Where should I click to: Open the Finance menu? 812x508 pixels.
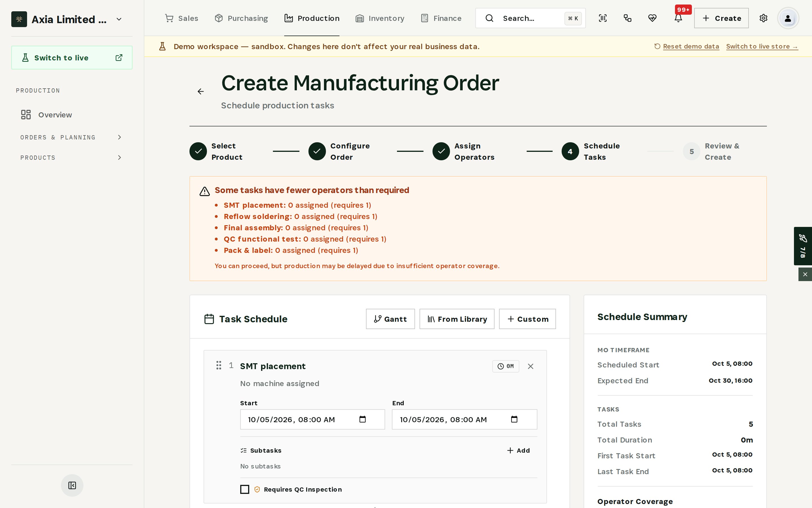(441, 18)
